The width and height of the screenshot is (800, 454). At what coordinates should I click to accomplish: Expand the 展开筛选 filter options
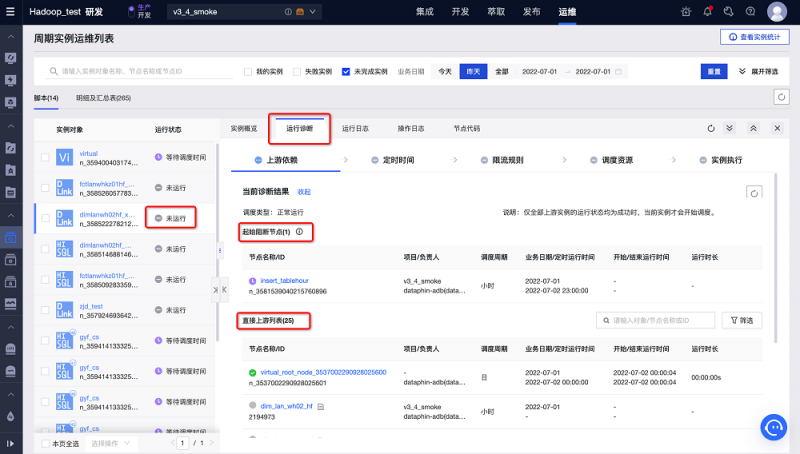tap(756, 72)
